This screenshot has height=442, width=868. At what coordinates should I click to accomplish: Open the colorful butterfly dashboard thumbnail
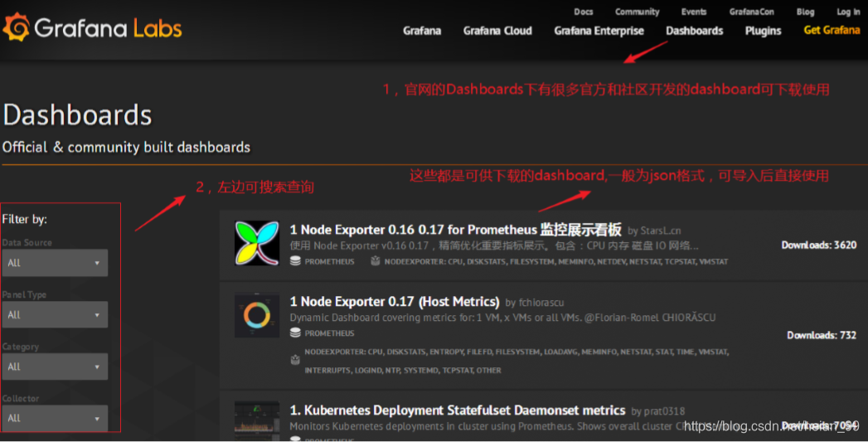[x=257, y=243]
